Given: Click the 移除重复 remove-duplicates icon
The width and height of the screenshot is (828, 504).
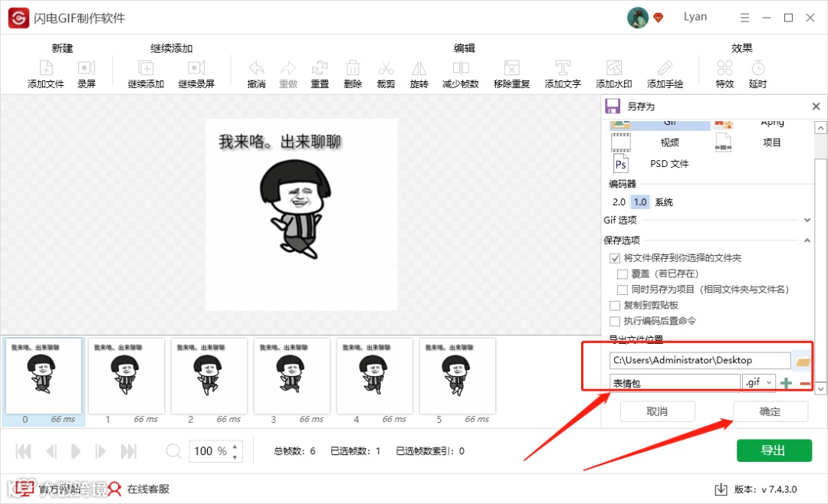Looking at the screenshot, I should (511, 68).
